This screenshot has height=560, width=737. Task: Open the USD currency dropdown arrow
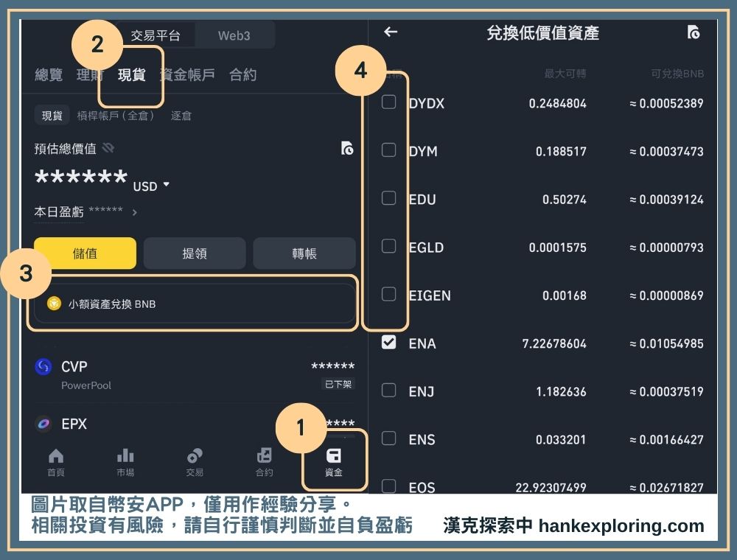click(166, 184)
